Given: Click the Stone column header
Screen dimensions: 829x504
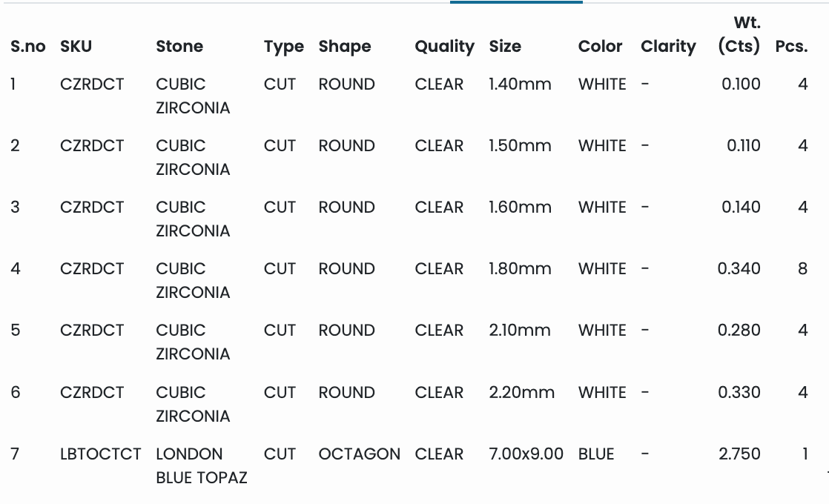Looking at the screenshot, I should [179, 47].
